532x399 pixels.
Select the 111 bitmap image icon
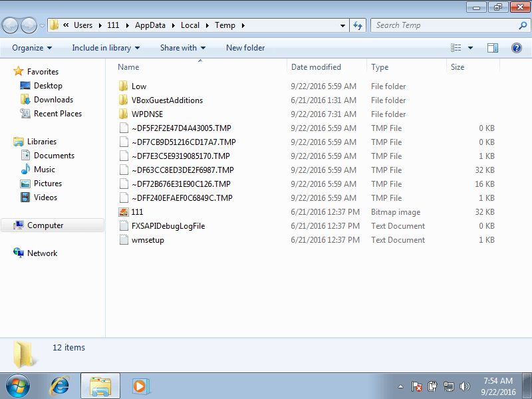[124, 212]
